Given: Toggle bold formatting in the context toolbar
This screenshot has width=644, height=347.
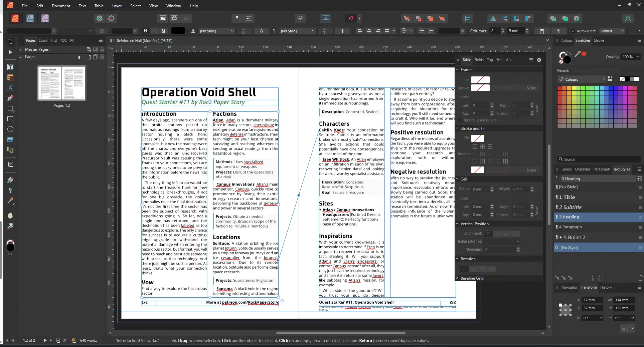Looking at the screenshot, I should (146, 31).
